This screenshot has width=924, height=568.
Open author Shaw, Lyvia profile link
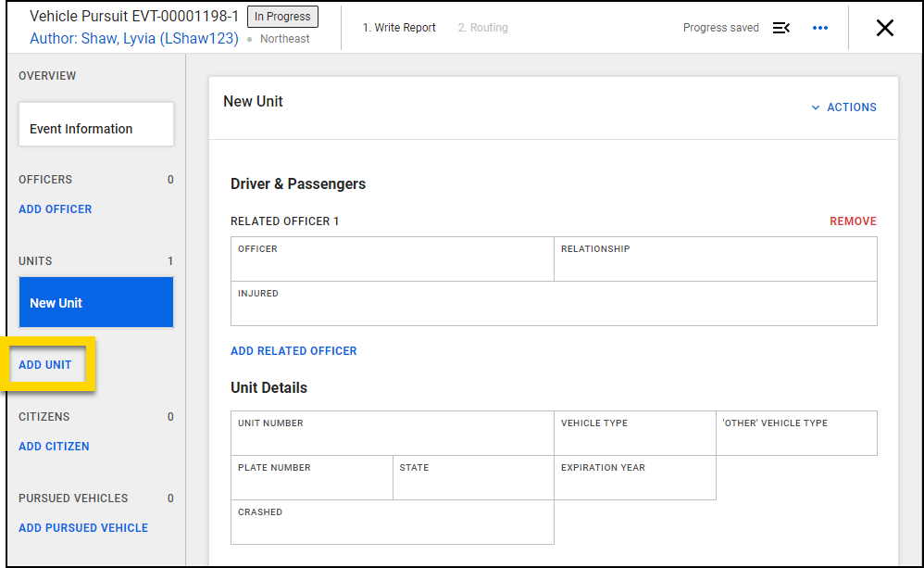coord(134,36)
